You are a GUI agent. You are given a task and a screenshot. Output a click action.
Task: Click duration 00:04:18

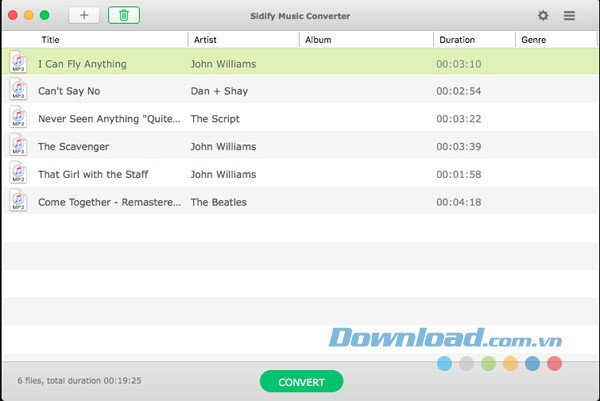click(459, 202)
